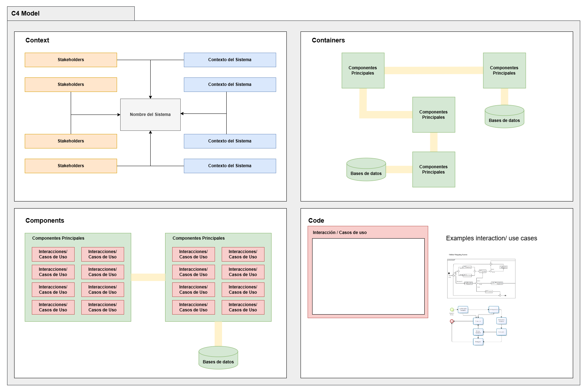Open the Online Shopping System diagram thumbnail
The height and width of the screenshot is (392, 588).
coord(481,278)
